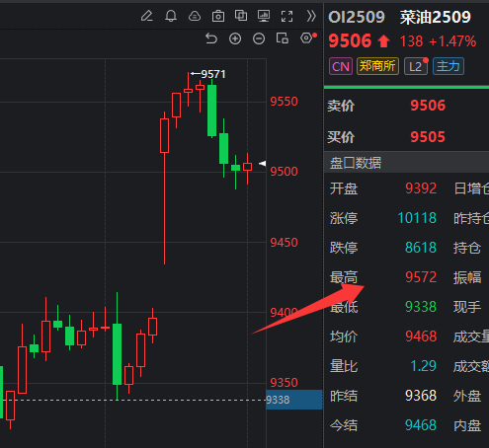Viewport: 489px width, 448px height.
Task: Click the cloud sync icon
Action: (x=195, y=16)
